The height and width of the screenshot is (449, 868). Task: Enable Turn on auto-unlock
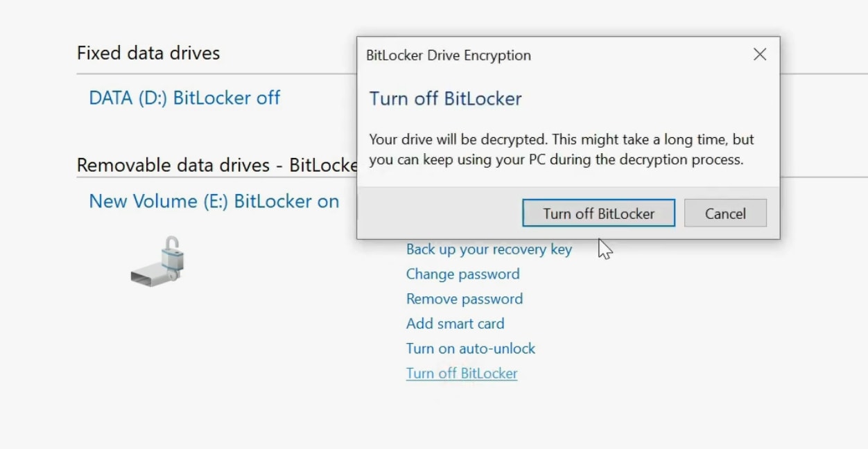point(471,349)
